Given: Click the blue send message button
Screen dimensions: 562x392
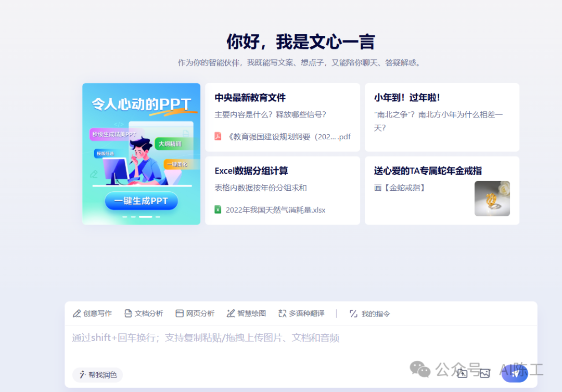Looking at the screenshot, I should pyautogui.click(x=515, y=373).
